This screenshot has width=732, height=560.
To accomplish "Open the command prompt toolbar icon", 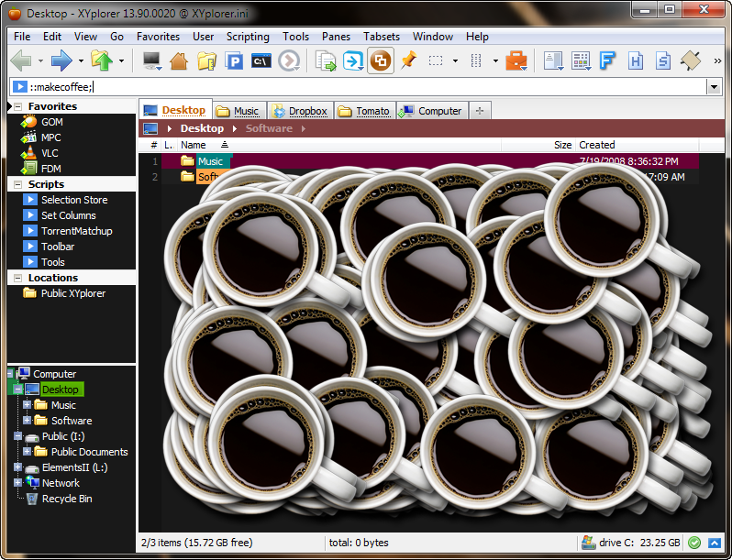I will [261, 61].
